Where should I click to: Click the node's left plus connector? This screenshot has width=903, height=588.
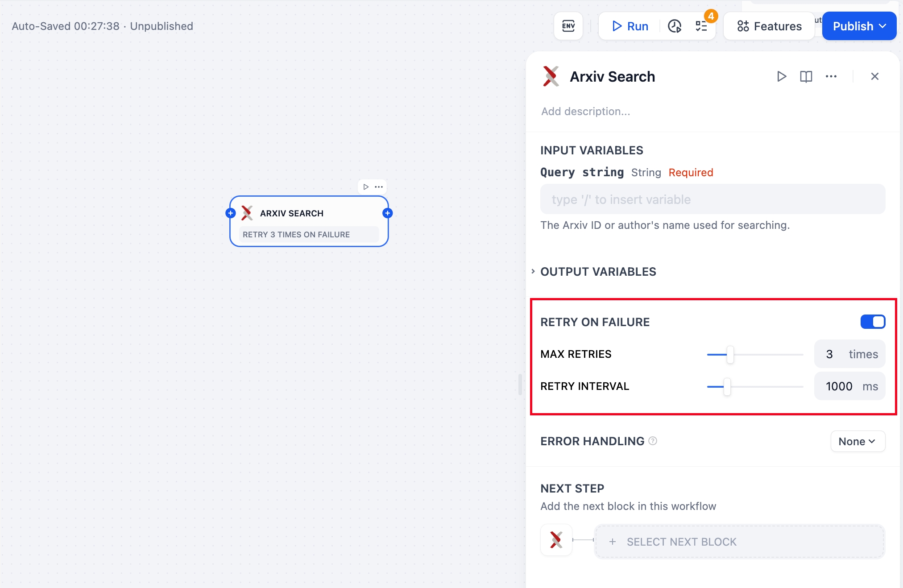(x=231, y=213)
